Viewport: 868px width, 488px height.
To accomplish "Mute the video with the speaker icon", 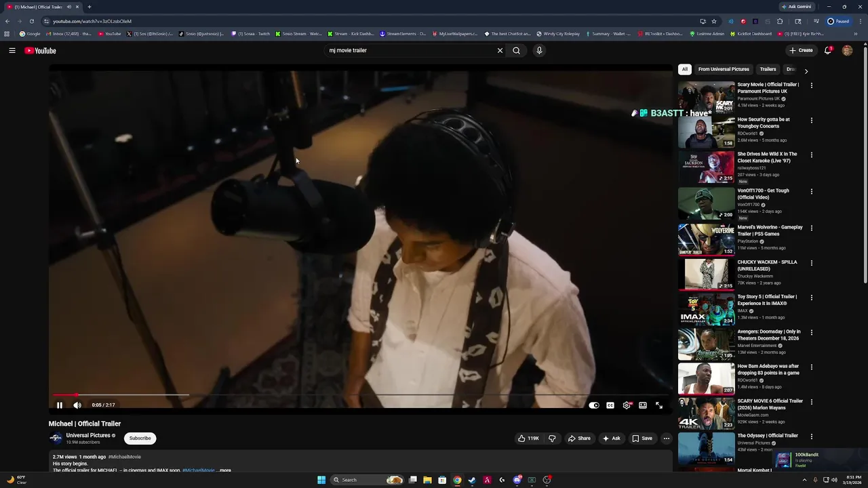I will 77,405.
